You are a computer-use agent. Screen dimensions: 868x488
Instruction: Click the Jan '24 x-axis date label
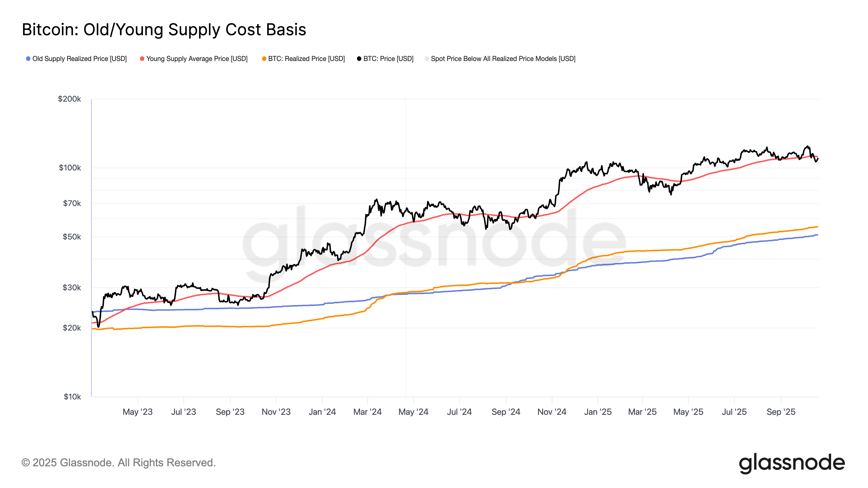322,412
